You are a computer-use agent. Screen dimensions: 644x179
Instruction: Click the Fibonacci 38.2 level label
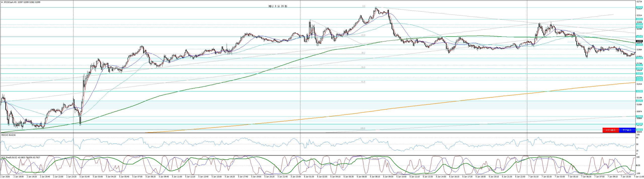coord(363,53)
